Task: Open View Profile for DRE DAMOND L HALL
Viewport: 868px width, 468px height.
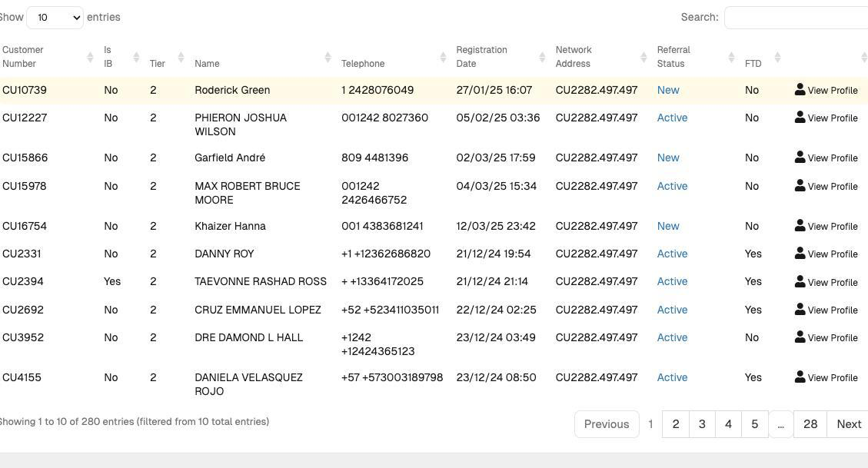Action: click(x=826, y=337)
